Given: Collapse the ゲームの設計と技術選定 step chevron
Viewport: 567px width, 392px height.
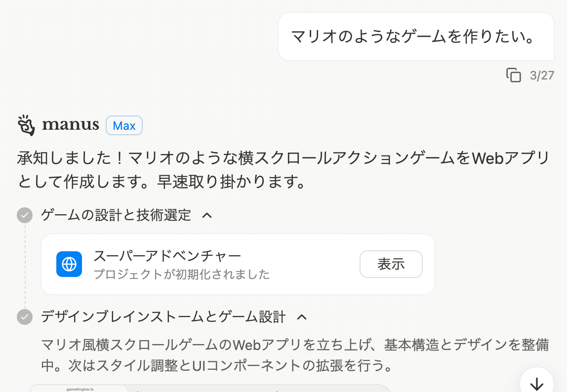Looking at the screenshot, I should [208, 215].
